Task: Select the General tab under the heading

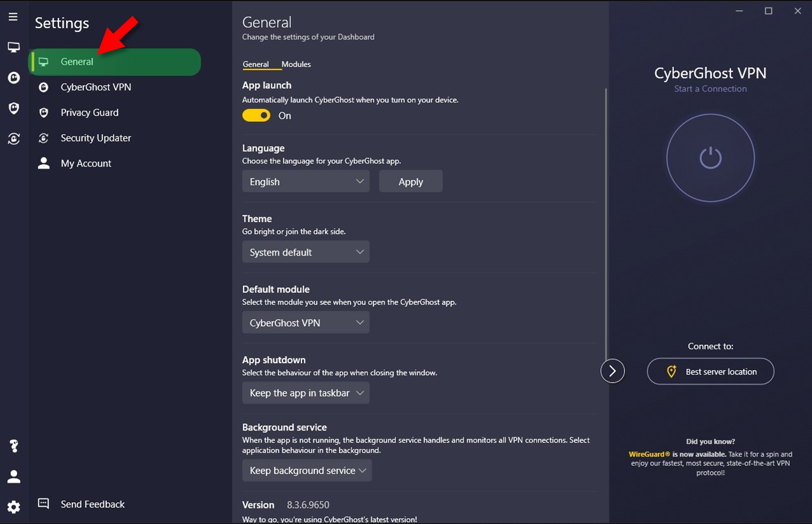Action: click(256, 64)
